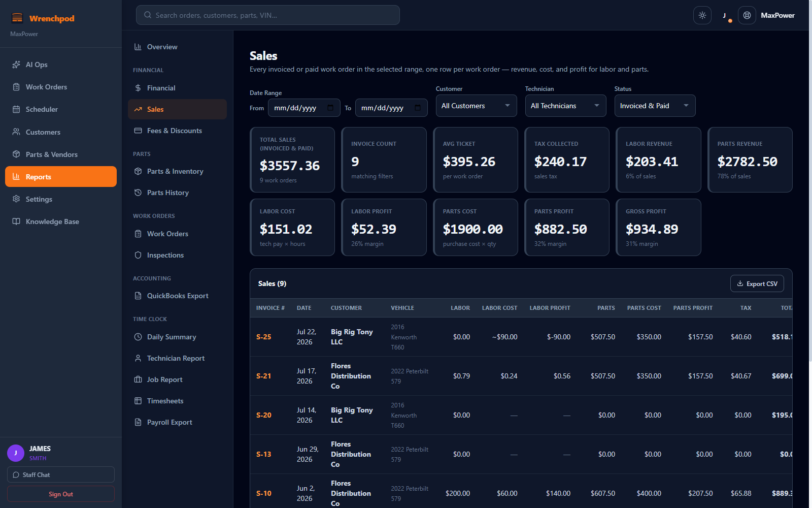Click the From date input field

pos(304,108)
